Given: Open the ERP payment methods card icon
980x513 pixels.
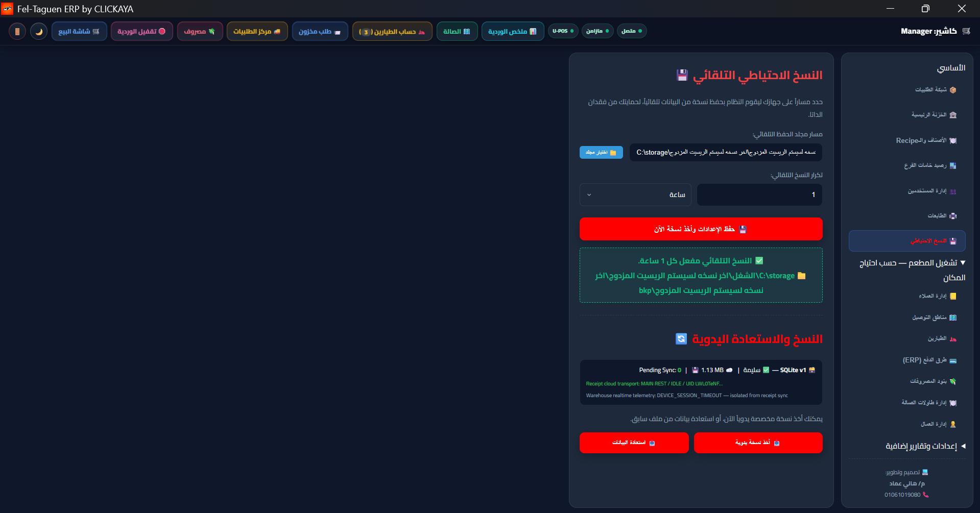Looking at the screenshot, I should point(953,360).
